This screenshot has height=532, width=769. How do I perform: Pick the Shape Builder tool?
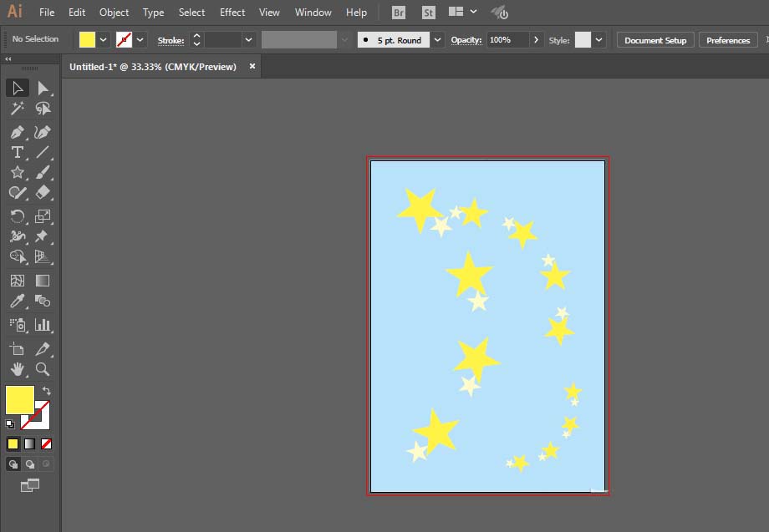pyautogui.click(x=18, y=256)
